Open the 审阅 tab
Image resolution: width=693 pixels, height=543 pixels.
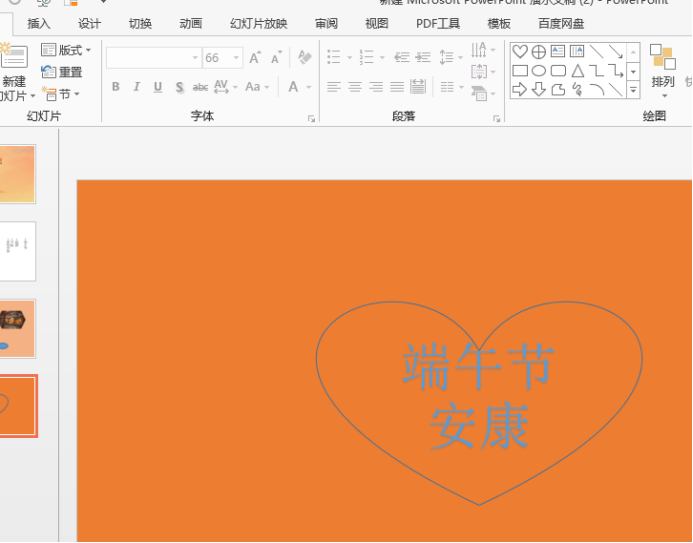coord(326,23)
